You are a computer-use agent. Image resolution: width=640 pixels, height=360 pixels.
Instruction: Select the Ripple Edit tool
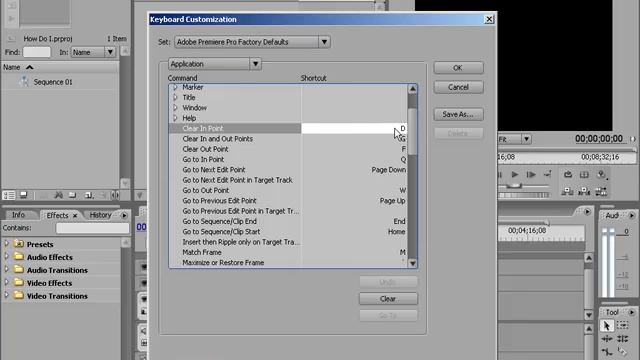pos(607,339)
